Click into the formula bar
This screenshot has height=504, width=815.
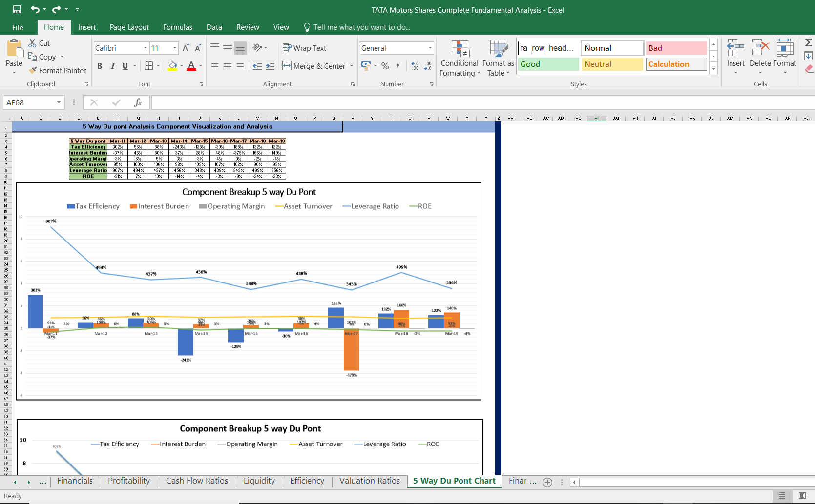pos(482,102)
